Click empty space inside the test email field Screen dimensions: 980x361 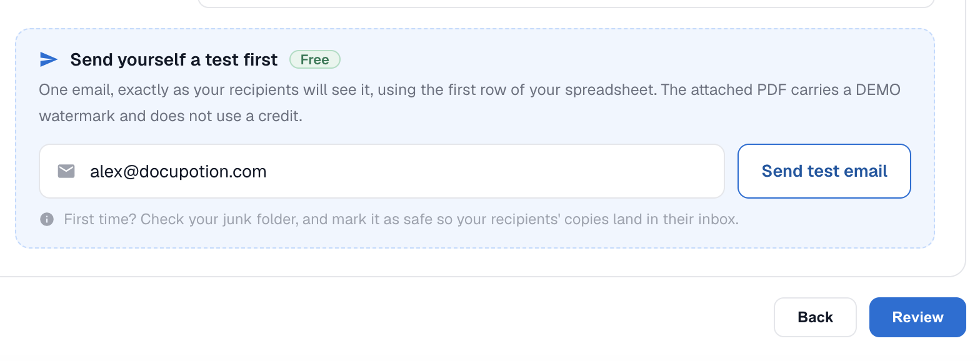494,171
